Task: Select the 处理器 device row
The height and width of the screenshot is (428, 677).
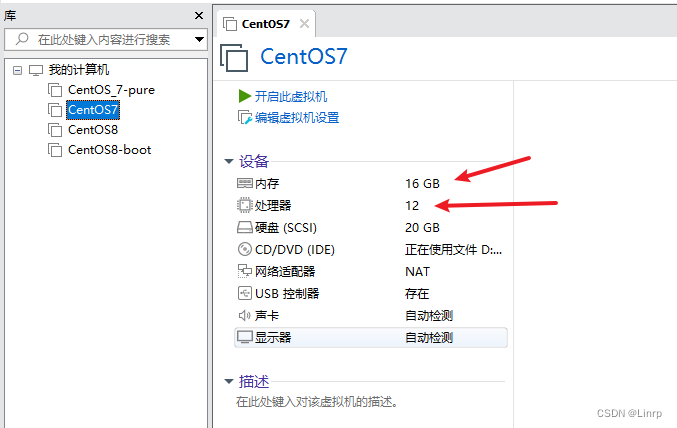Action: click(371, 206)
